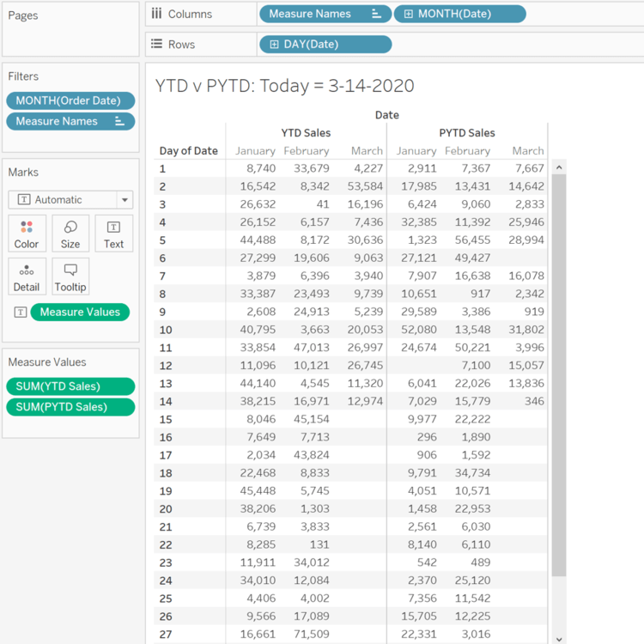Click the Detail marks card
Image resolution: width=644 pixels, height=644 pixels.
point(27,276)
